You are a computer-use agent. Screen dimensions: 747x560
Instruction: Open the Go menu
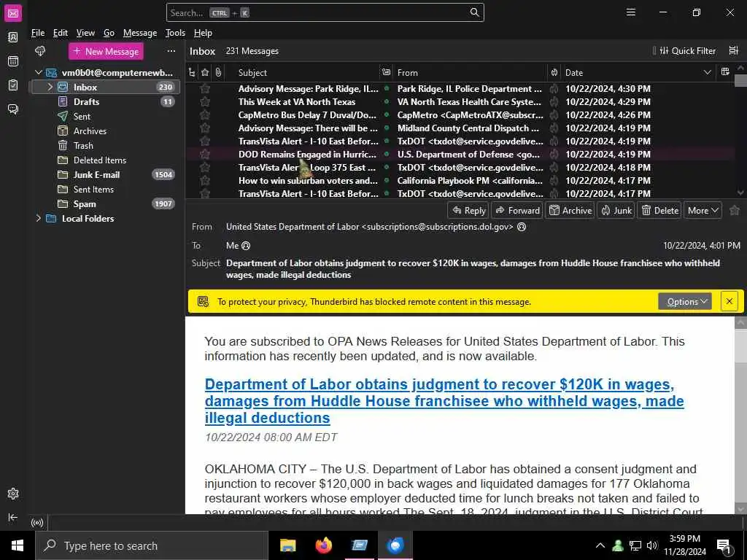click(x=109, y=33)
